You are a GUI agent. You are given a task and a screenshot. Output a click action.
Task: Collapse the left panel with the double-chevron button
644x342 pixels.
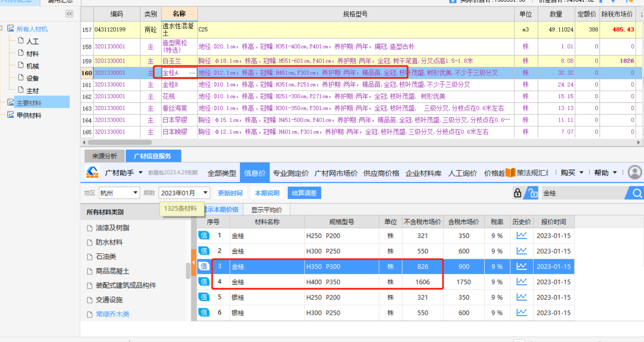click(x=69, y=14)
